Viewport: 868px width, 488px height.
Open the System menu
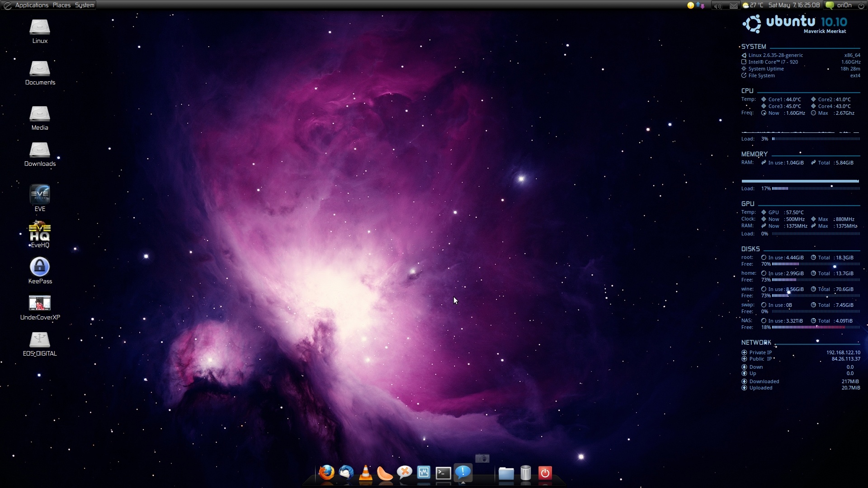tap(85, 5)
